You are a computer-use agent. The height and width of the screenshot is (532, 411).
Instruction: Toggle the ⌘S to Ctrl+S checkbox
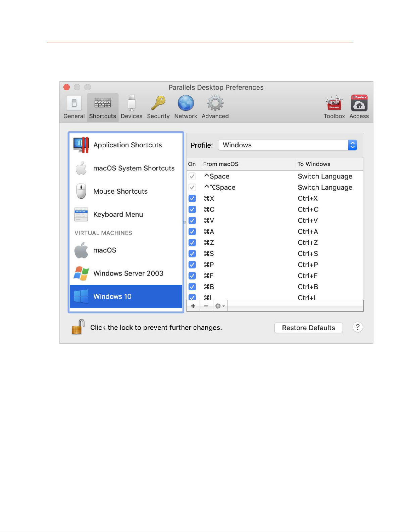click(192, 254)
